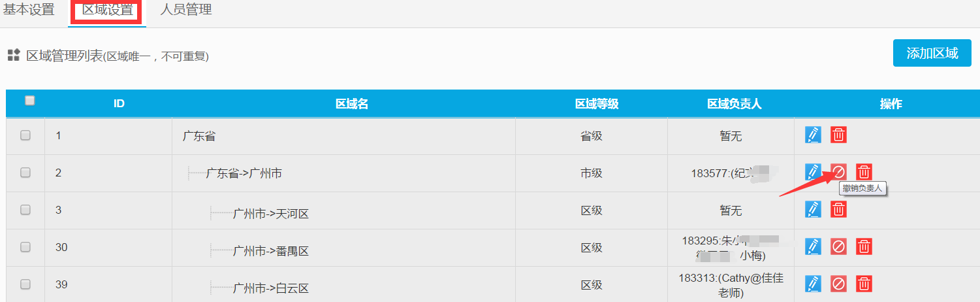Switch to the 基本设置 tab
The image size is (980, 302).
(x=29, y=10)
